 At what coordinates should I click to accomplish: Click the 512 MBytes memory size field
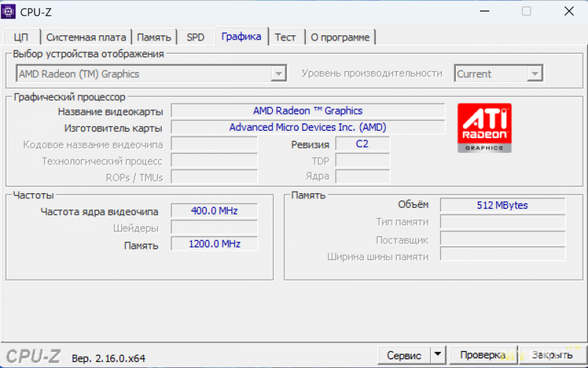(502, 205)
